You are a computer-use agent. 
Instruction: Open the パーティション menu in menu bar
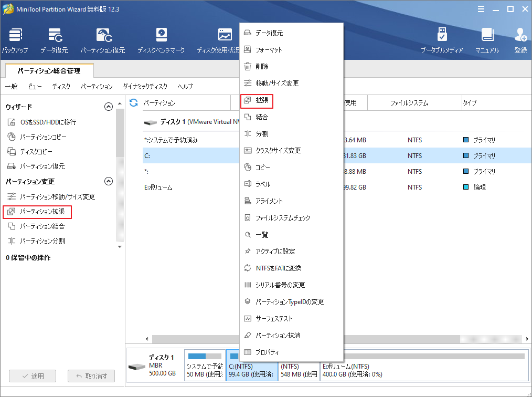click(x=97, y=86)
